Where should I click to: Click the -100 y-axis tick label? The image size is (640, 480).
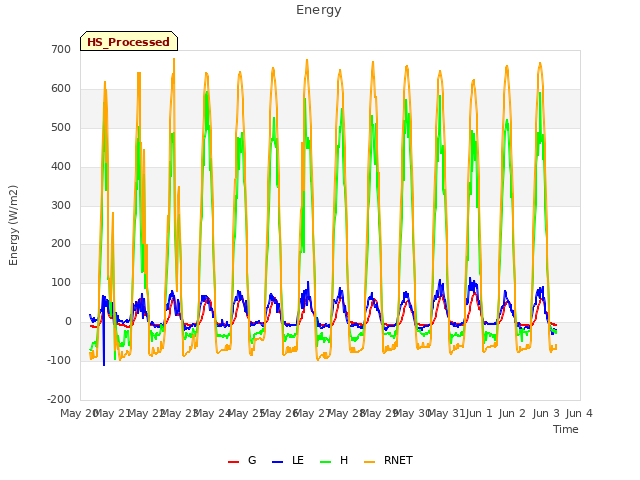click(x=59, y=360)
